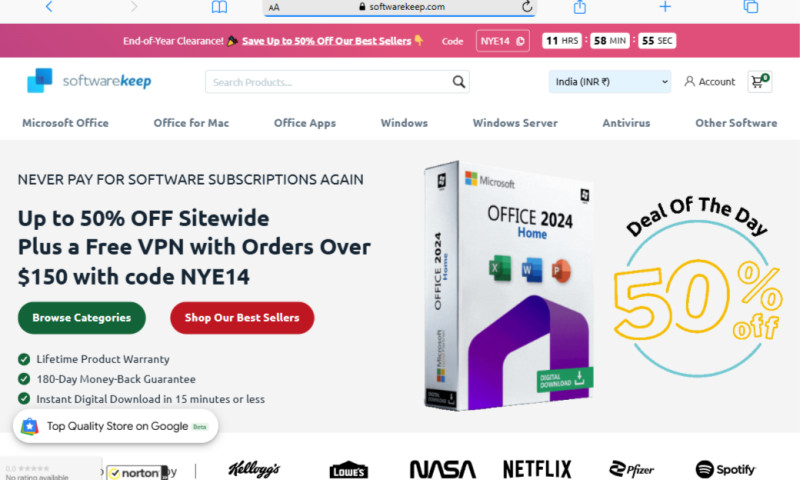This screenshot has width=800, height=480.
Task: Click the search magnifier icon
Action: point(459,82)
